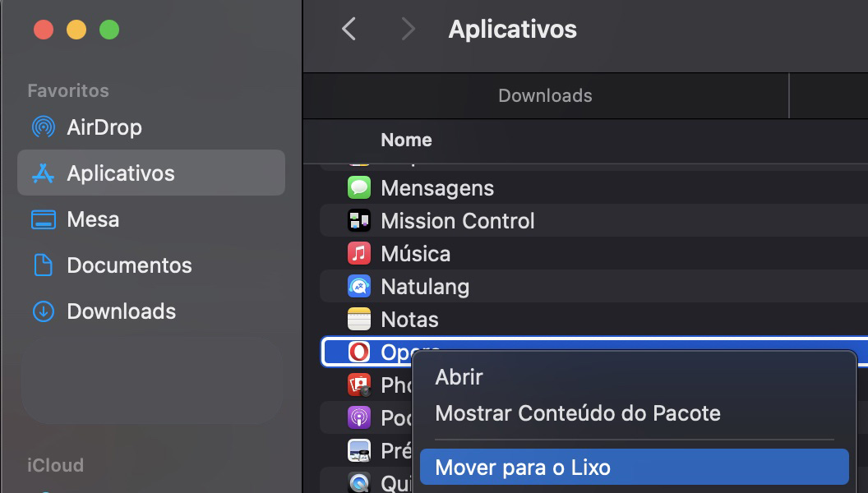Sort files by the Nome column header

pyautogui.click(x=406, y=140)
